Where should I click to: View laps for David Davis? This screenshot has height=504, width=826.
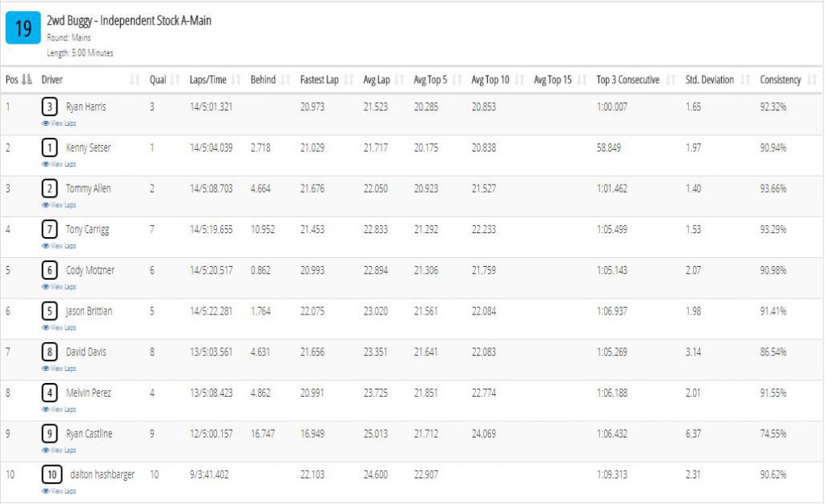point(59,369)
